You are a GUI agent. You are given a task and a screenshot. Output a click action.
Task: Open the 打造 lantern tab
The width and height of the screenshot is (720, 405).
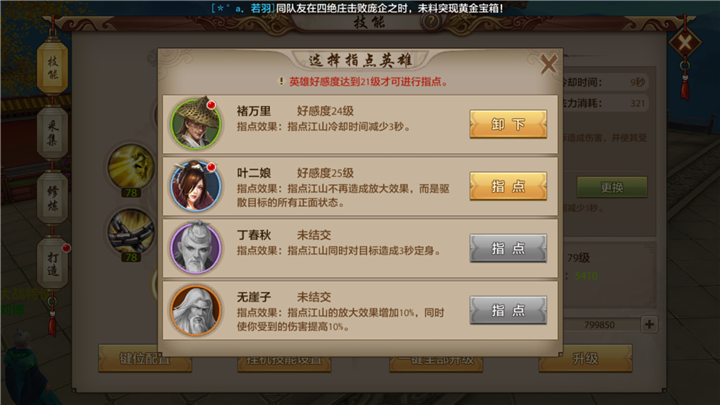coord(52,264)
